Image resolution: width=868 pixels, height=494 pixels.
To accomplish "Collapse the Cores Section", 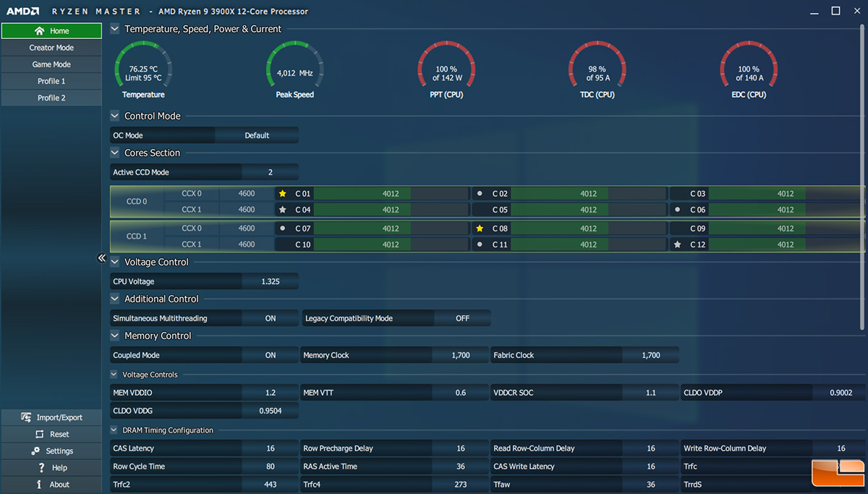I will coord(114,153).
